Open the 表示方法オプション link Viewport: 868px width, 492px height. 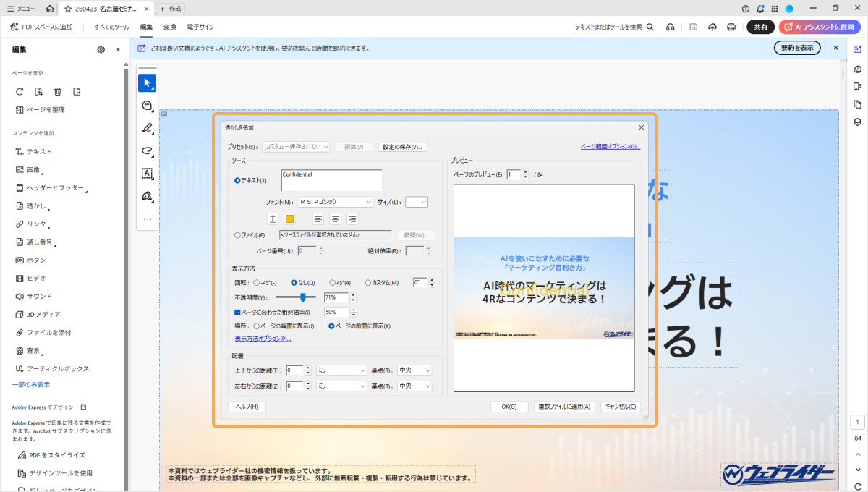pyautogui.click(x=263, y=338)
